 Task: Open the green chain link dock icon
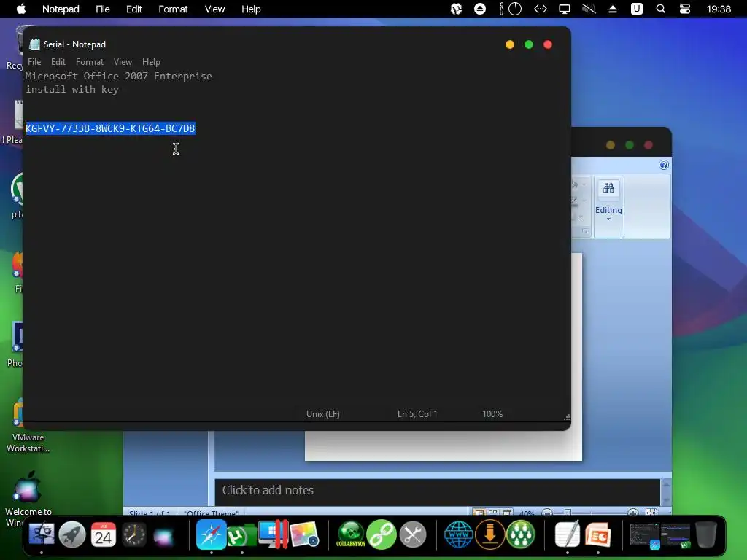(382, 534)
